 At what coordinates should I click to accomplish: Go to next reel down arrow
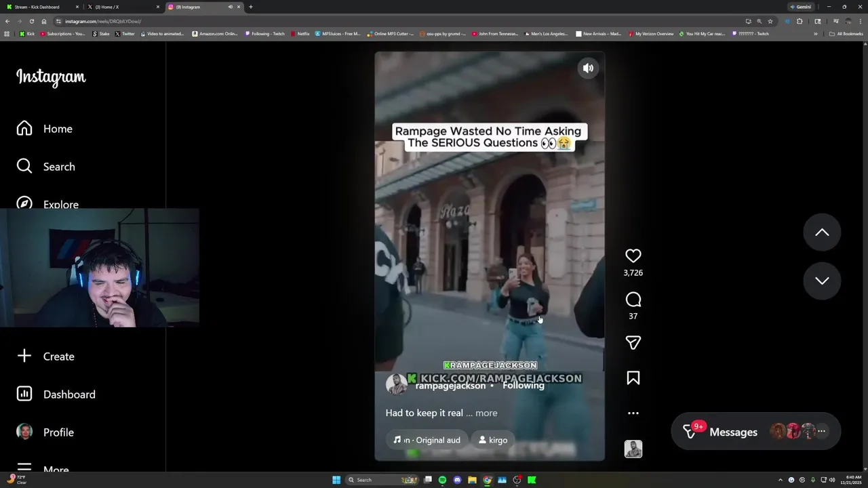[x=822, y=281]
